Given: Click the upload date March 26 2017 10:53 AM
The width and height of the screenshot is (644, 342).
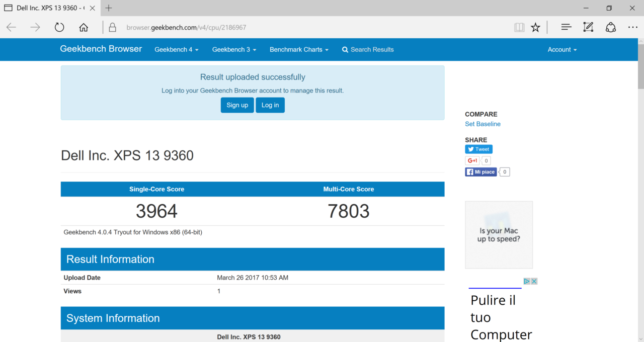Looking at the screenshot, I should (253, 278).
